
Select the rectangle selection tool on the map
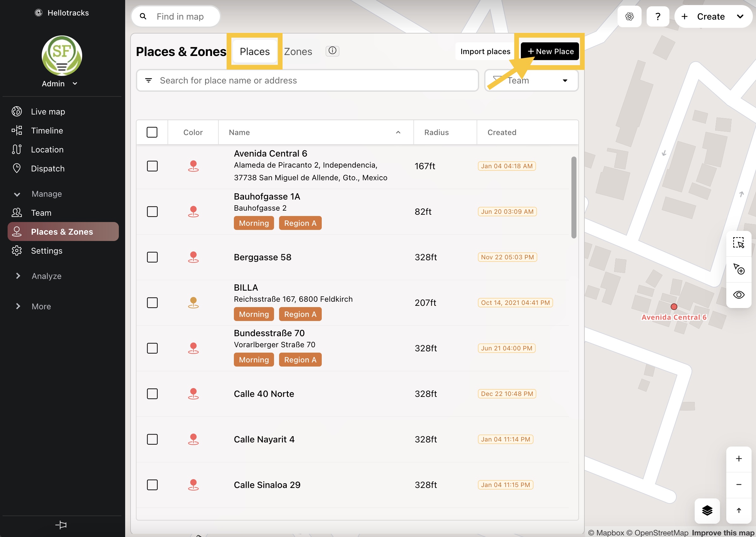(739, 243)
